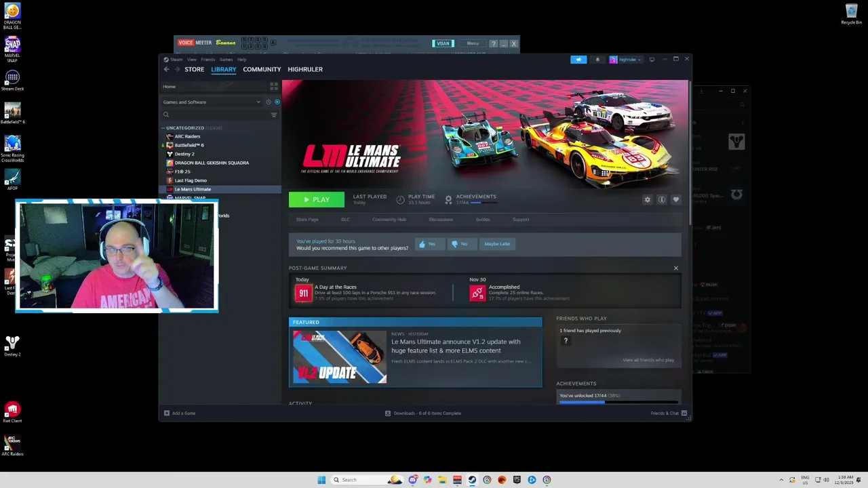Screen dimensions: 868x488
Task: Open the Friends menu
Action: point(208,60)
